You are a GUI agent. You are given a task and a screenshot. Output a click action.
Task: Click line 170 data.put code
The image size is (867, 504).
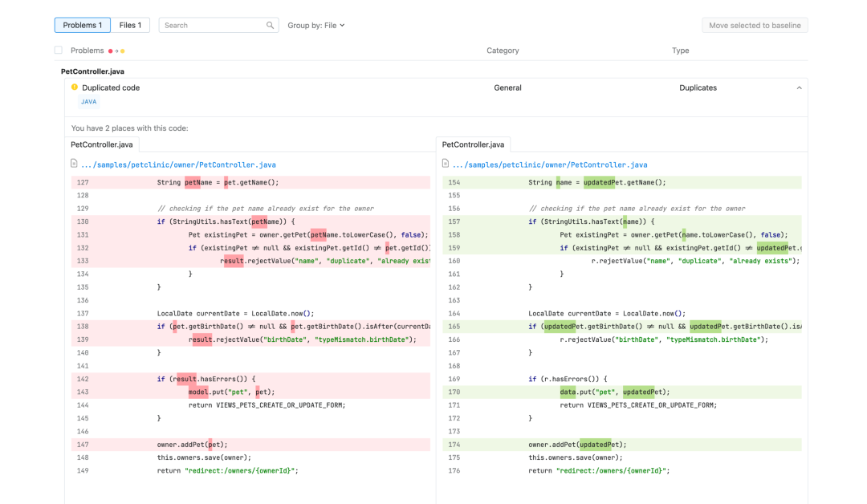615,392
